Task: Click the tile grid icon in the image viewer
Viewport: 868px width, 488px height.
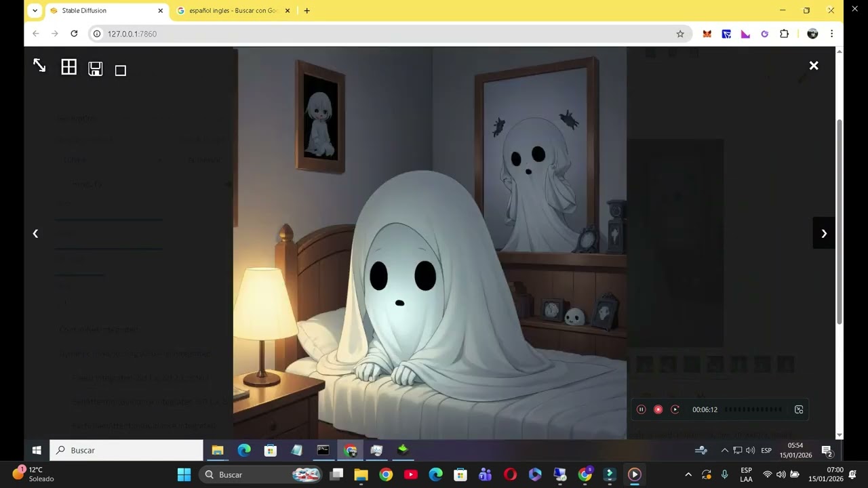Action: [68, 67]
